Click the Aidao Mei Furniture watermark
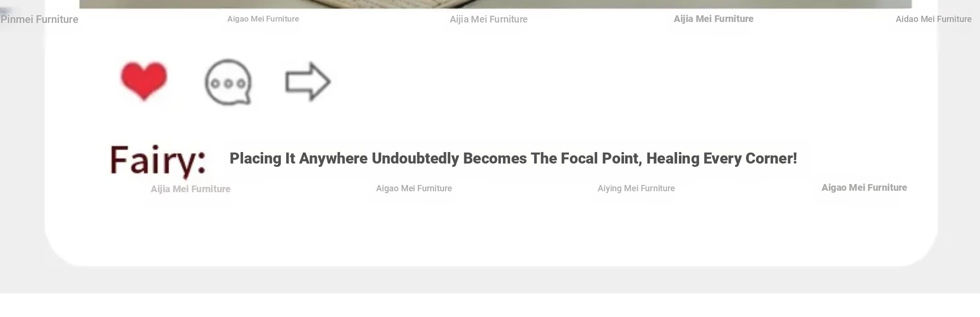Screen dimensions: 980x317 (x=933, y=20)
